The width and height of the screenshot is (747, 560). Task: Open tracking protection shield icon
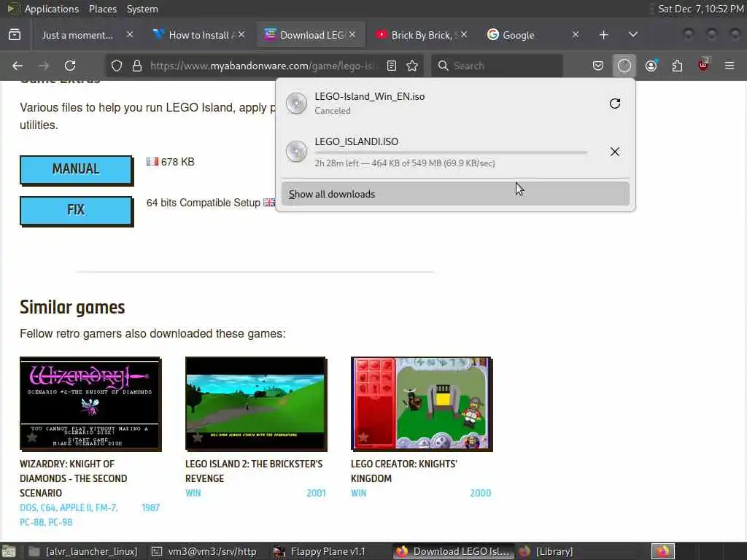pyautogui.click(x=117, y=66)
